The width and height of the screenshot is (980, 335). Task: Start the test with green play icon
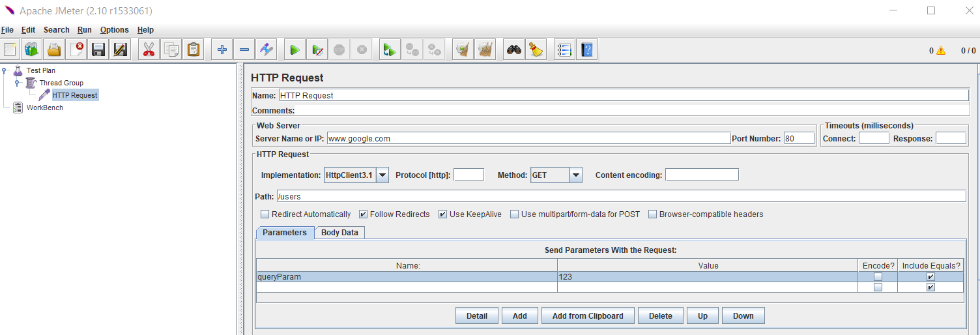click(295, 50)
